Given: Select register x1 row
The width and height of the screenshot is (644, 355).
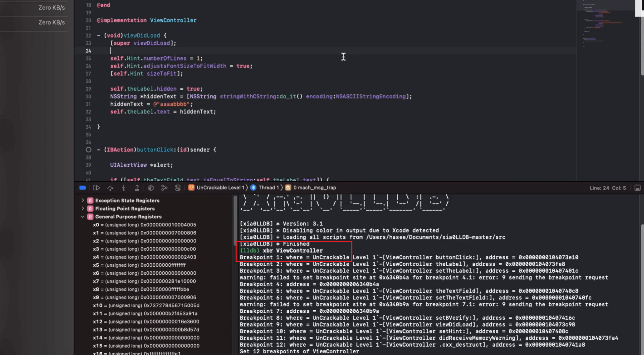Looking at the screenshot, I should [144, 233].
